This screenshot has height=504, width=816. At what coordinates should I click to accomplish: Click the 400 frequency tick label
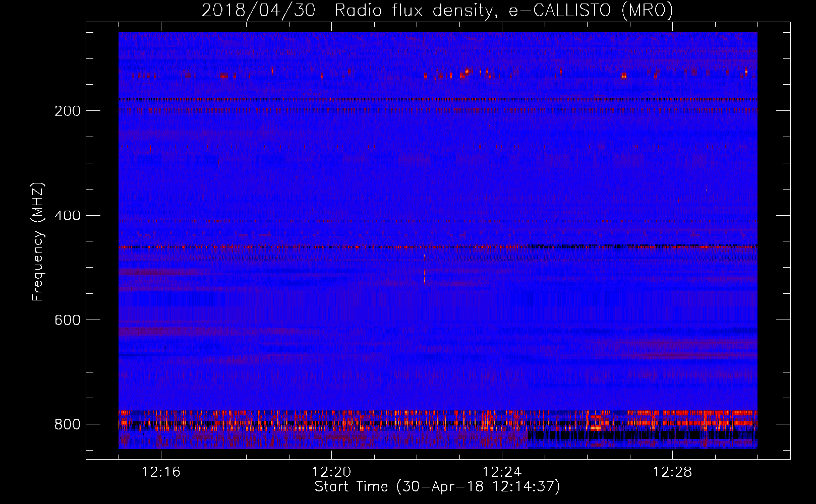tap(67, 216)
